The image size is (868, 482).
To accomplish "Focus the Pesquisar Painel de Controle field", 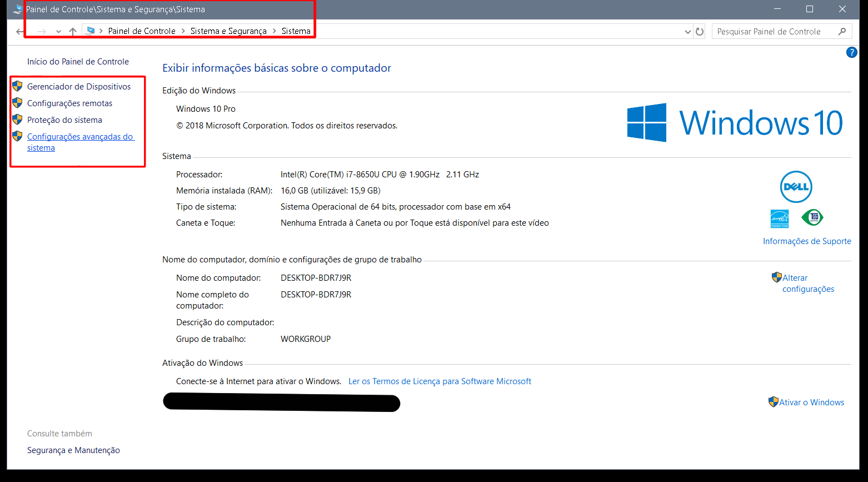I will tap(782, 32).
